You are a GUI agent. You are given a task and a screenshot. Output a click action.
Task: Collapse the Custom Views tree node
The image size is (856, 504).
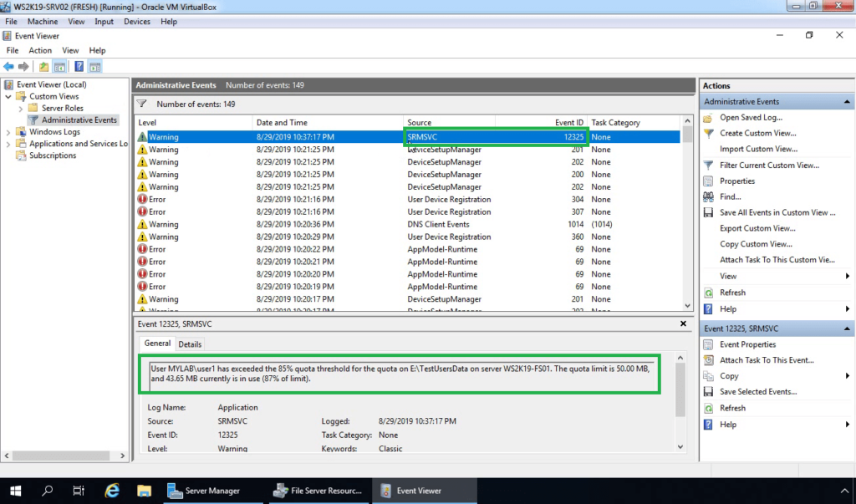tap(8, 97)
